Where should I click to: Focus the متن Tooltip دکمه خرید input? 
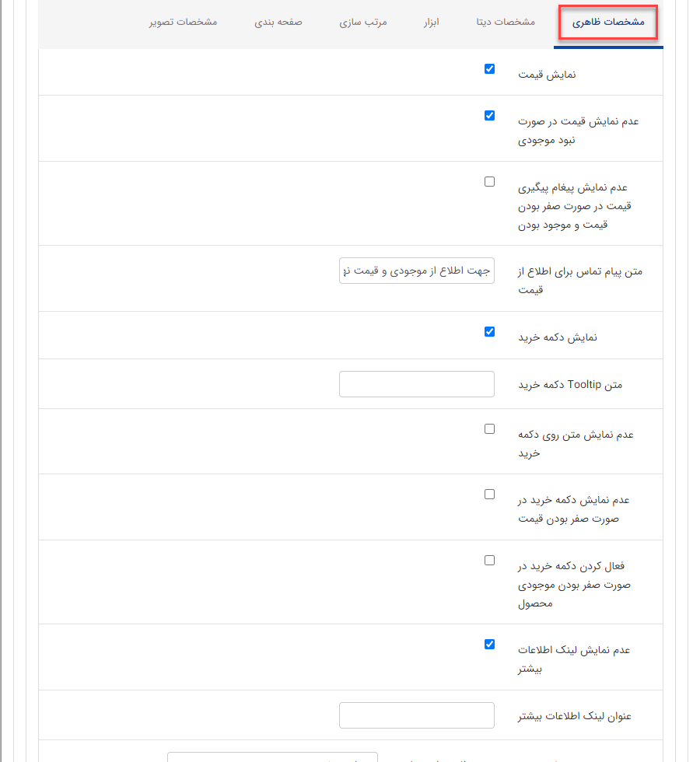tap(416, 383)
